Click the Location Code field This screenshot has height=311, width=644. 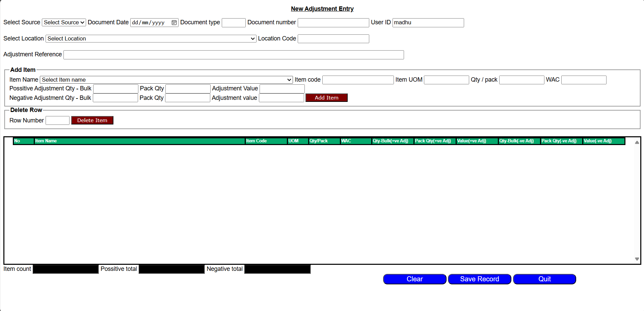pyautogui.click(x=333, y=39)
